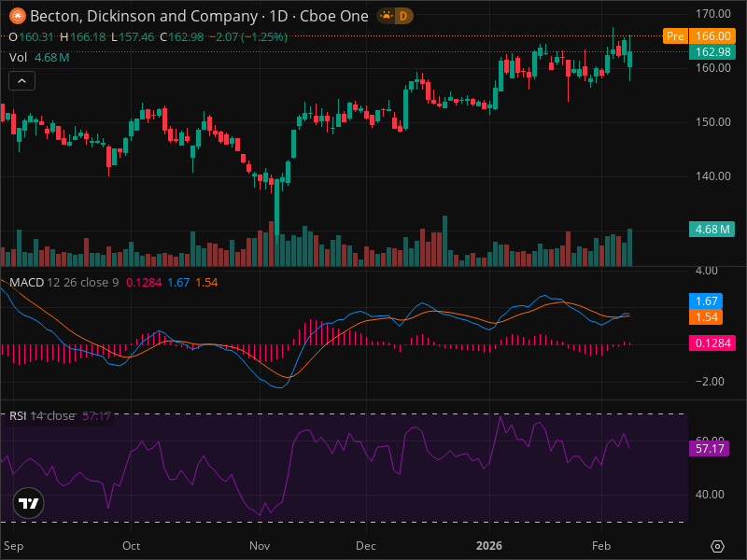
Task: Click the 4.00 MACD scale label
Action: click(706, 271)
